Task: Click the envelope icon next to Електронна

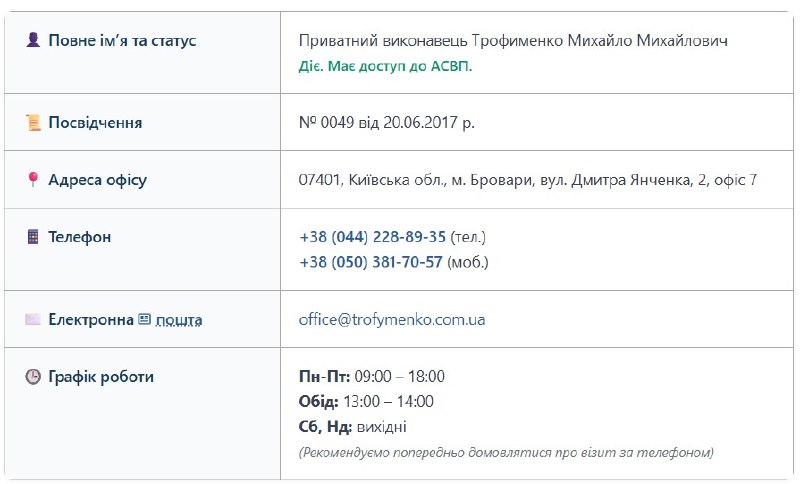Action: click(33, 319)
